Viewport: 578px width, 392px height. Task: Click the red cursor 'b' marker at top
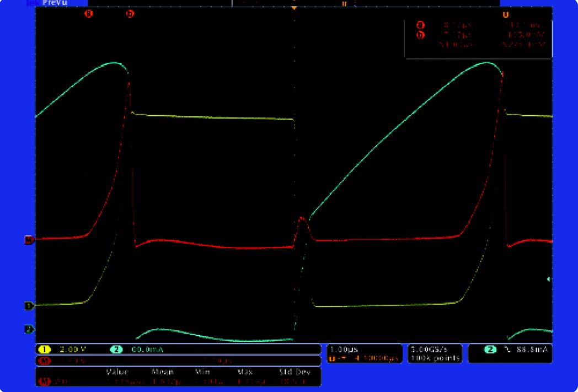point(130,13)
